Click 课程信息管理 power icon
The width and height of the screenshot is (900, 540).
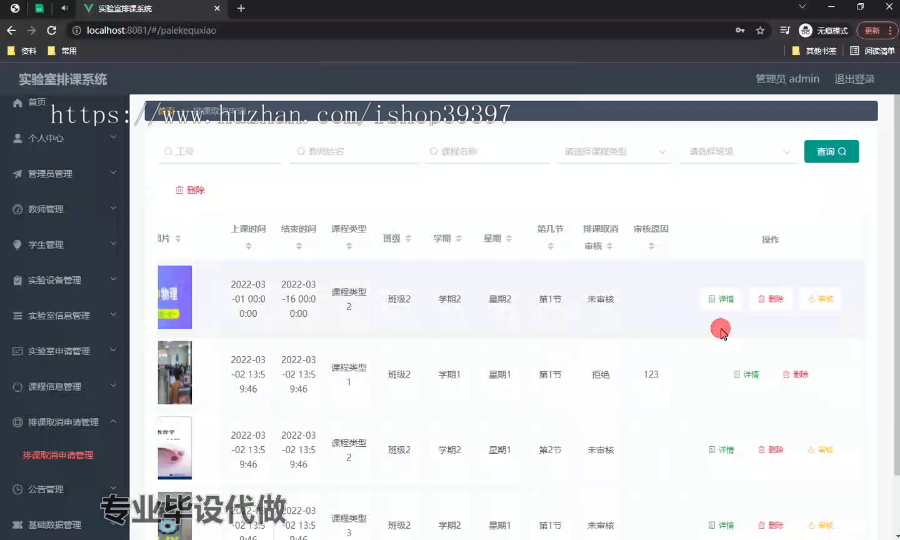pos(17,387)
